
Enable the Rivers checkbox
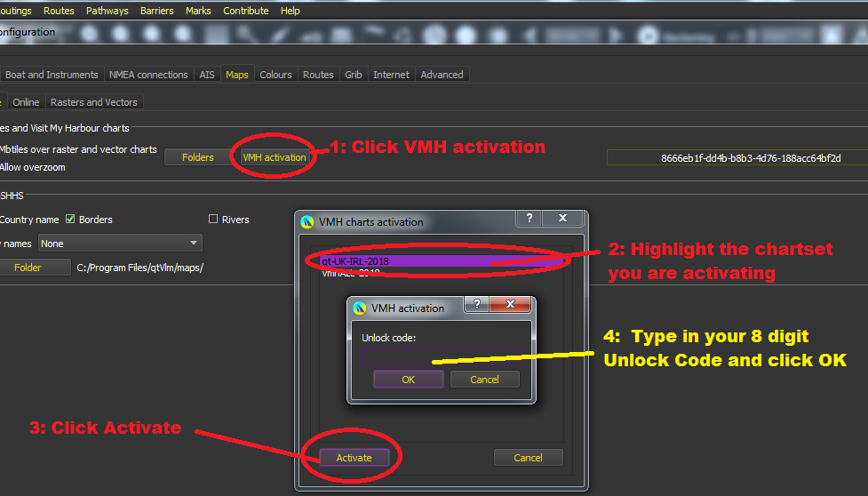(213, 220)
